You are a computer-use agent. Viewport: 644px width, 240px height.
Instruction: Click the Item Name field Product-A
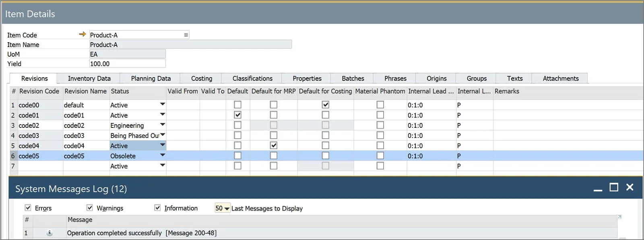pyautogui.click(x=190, y=45)
